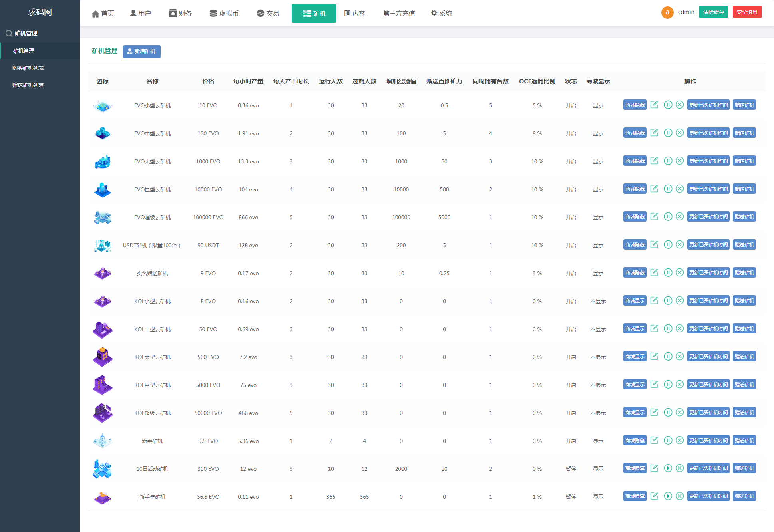This screenshot has width=774, height=532.
Task: Click the OCE返佣比例 column header
Action: click(x=537, y=81)
